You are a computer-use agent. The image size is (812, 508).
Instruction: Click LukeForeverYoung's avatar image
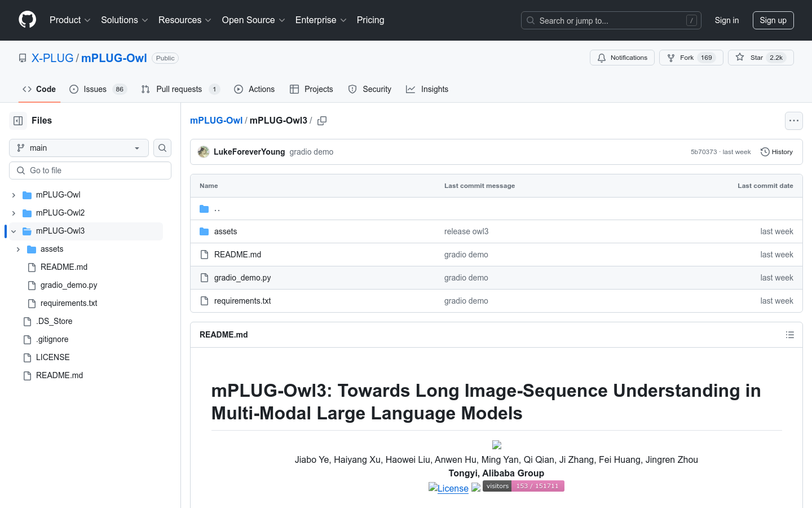(204, 152)
